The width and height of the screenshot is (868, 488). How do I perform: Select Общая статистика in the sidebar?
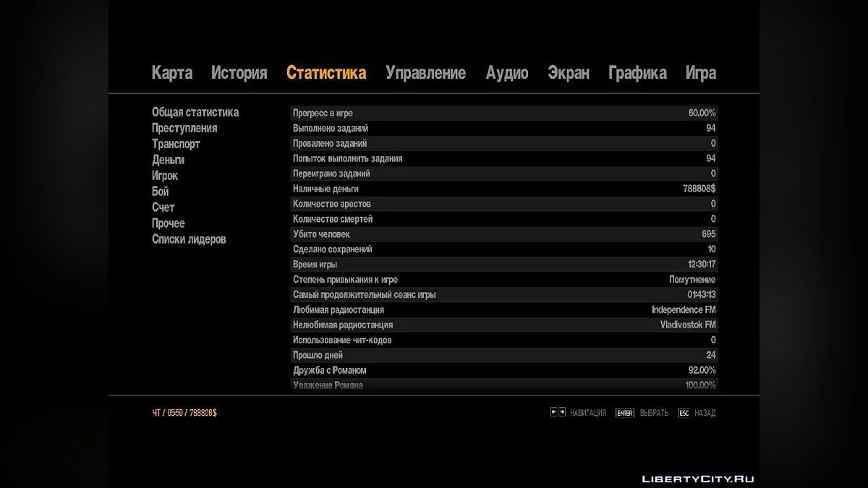coord(195,112)
